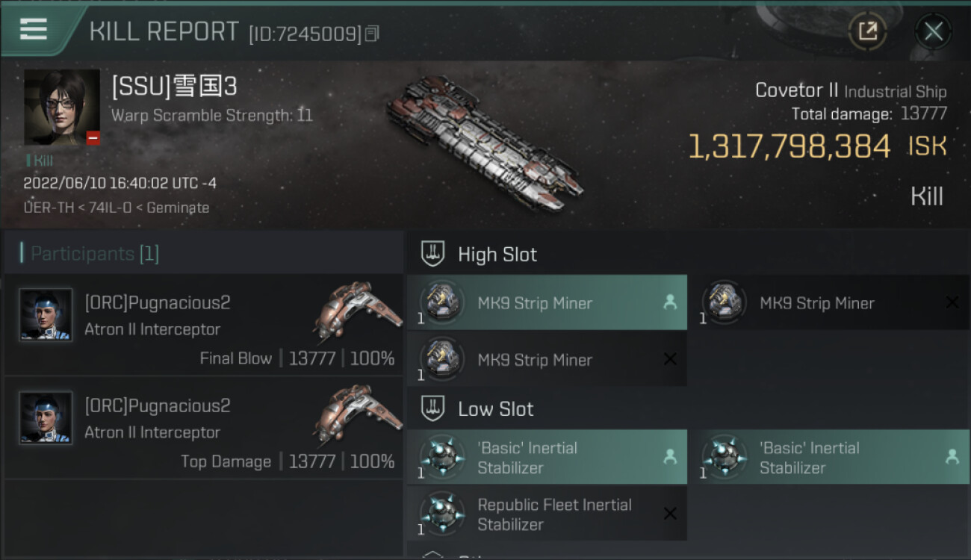Viewport: 971px width, 560px height.
Task: View the Covetor II ship image
Action: point(484,142)
